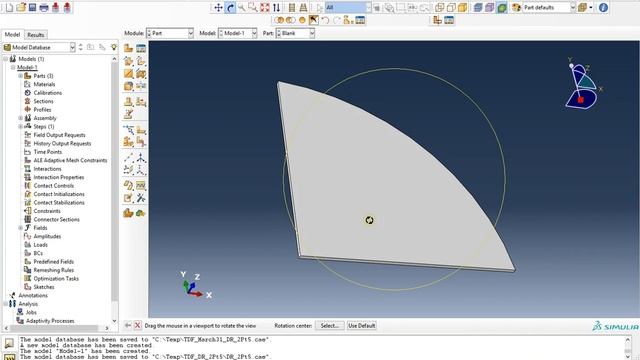The image size is (640, 360).
Task: Open the Part defaults color dropdown
Action: click(549, 7)
